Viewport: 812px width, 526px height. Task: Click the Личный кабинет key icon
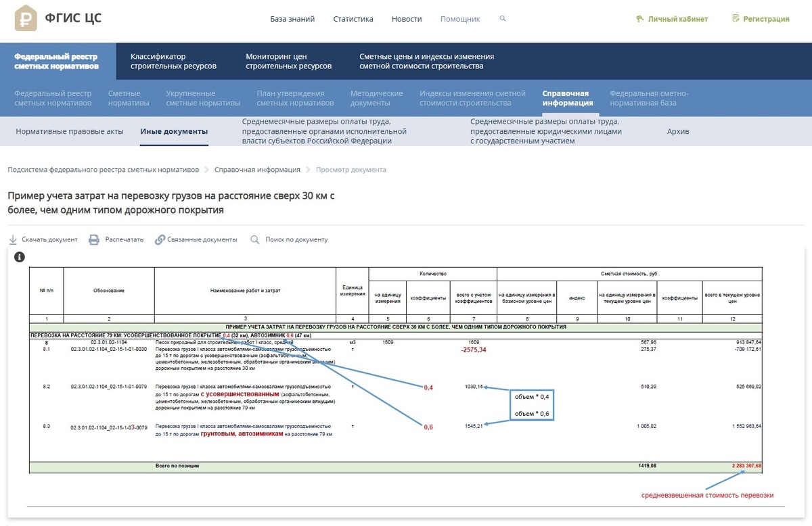[x=639, y=19]
